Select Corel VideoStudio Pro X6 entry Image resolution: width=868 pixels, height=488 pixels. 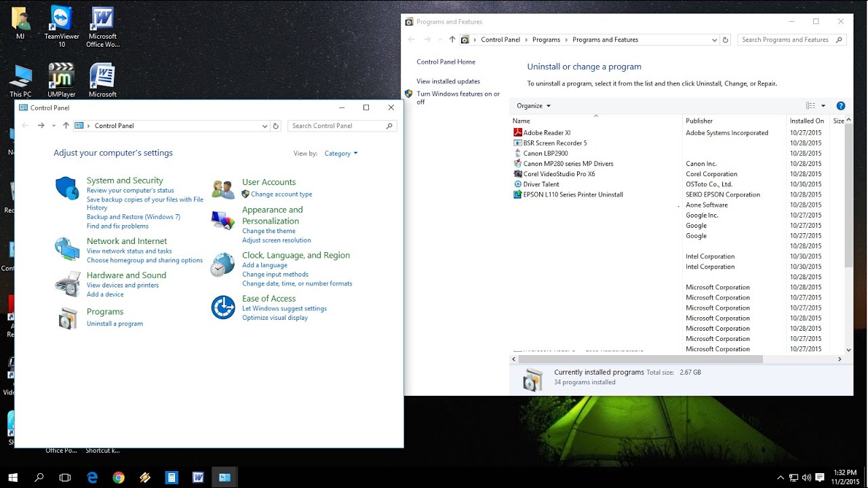(x=559, y=174)
